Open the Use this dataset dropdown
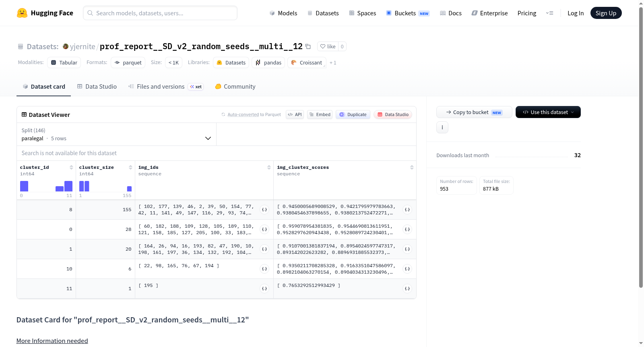 pos(548,112)
